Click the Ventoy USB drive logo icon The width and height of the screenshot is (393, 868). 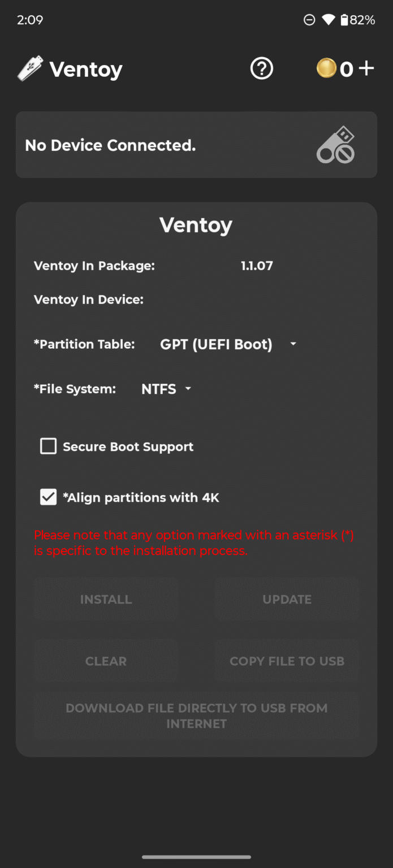click(x=30, y=67)
